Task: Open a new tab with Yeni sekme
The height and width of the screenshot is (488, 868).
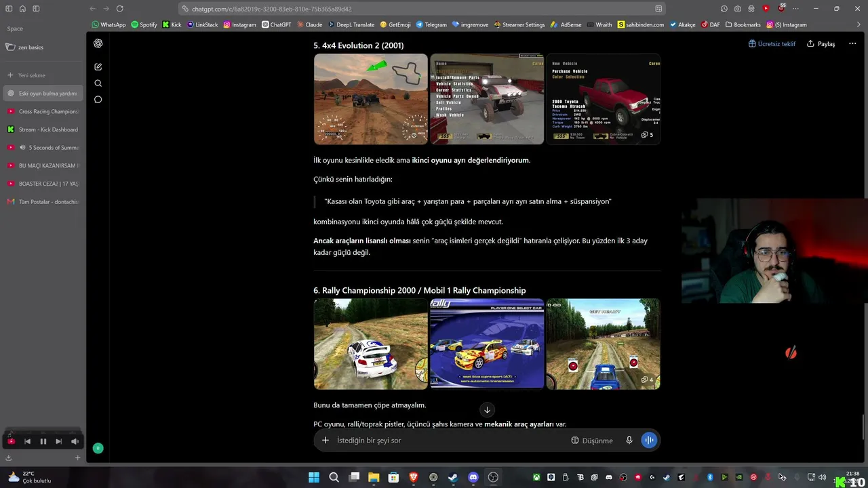Action: click(x=43, y=75)
